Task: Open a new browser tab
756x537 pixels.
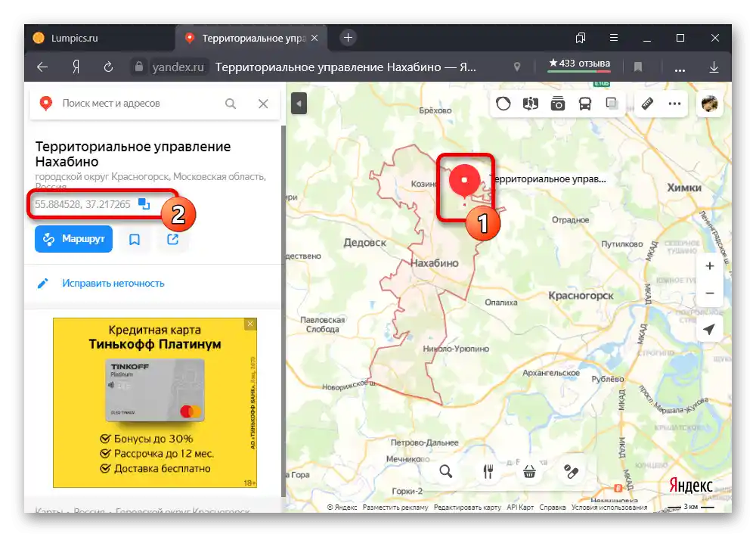Action: pos(348,38)
